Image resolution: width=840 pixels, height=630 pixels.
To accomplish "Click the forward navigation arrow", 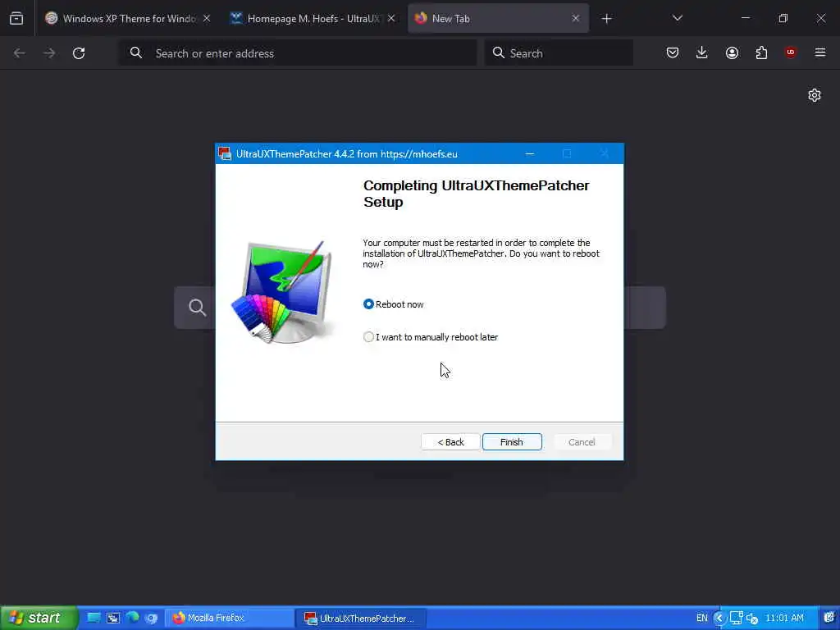I will [x=49, y=53].
